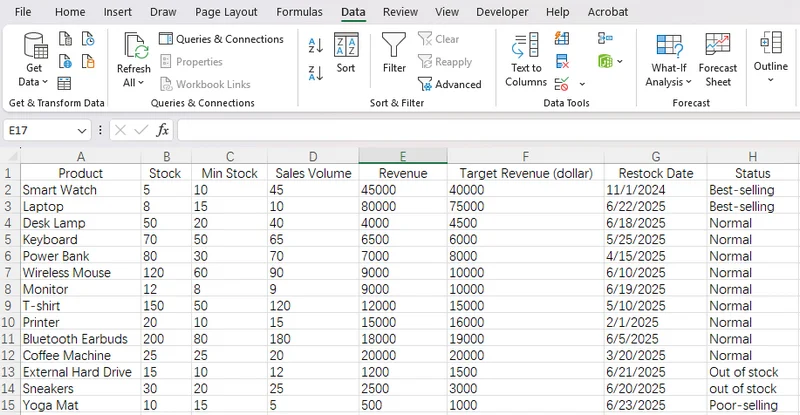800x415 pixels.
Task: Open the File tab
Action: click(23, 12)
